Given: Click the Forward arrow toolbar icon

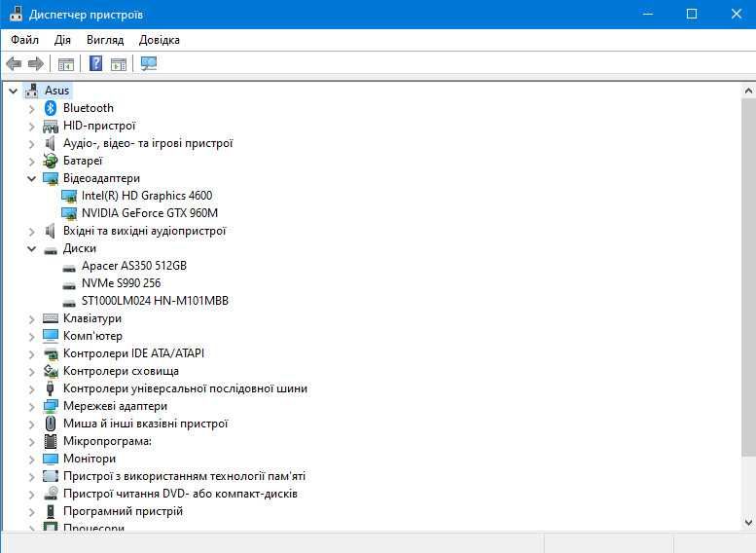Looking at the screenshot, I should pyautogui.click(x=36, y=63).
